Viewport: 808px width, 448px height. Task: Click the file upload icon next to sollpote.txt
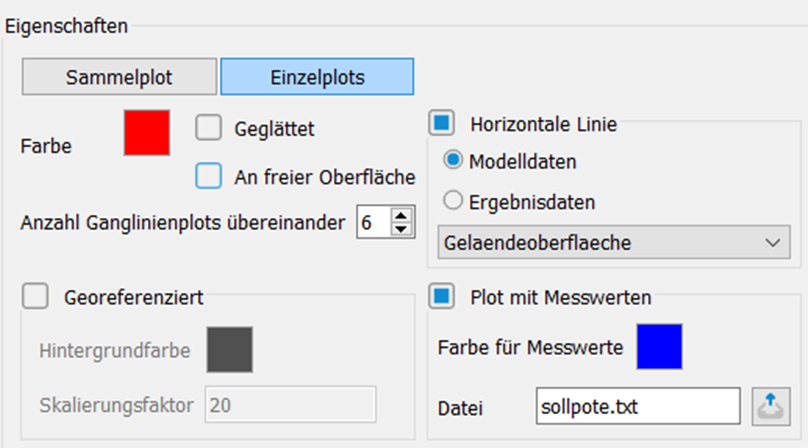coord(770,407)
